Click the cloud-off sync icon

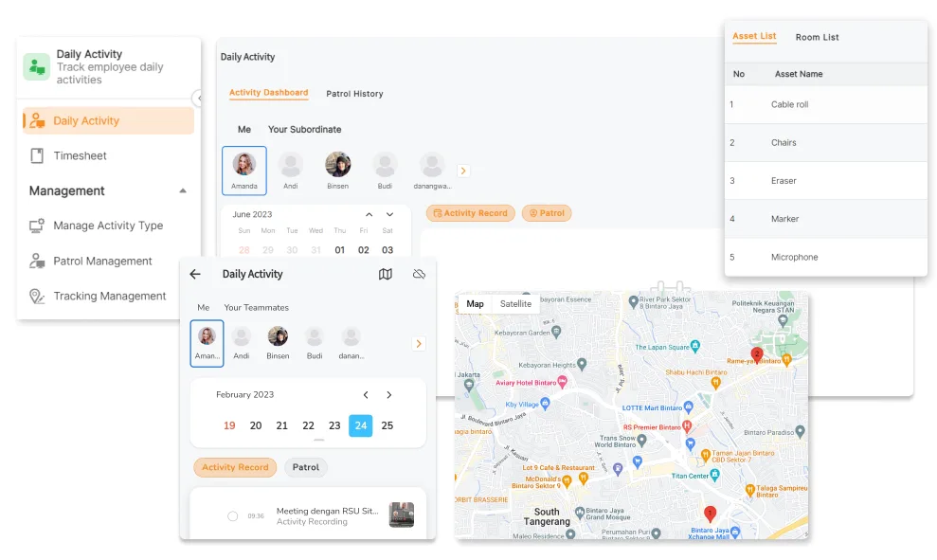pyautogui.click(x=419, y=274)
